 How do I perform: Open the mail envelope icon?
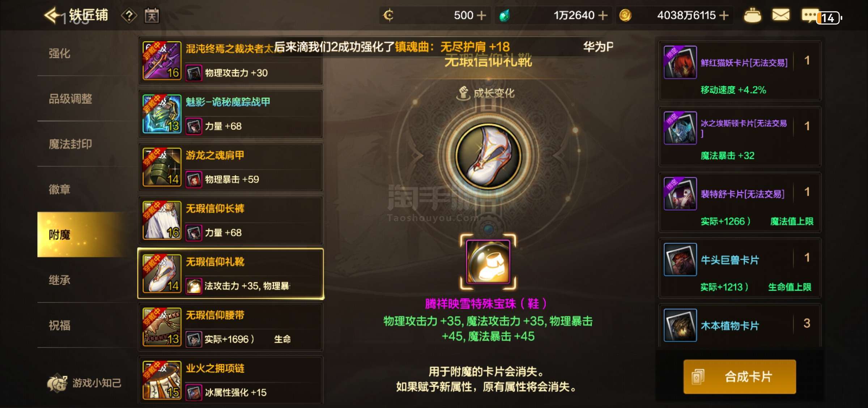[x=780, y=15]
